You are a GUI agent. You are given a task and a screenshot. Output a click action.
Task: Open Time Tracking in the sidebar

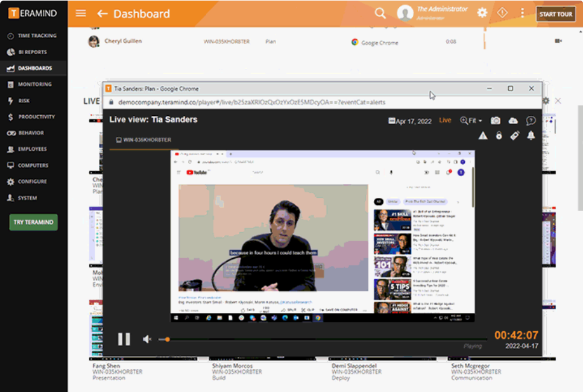coord(34,36)
